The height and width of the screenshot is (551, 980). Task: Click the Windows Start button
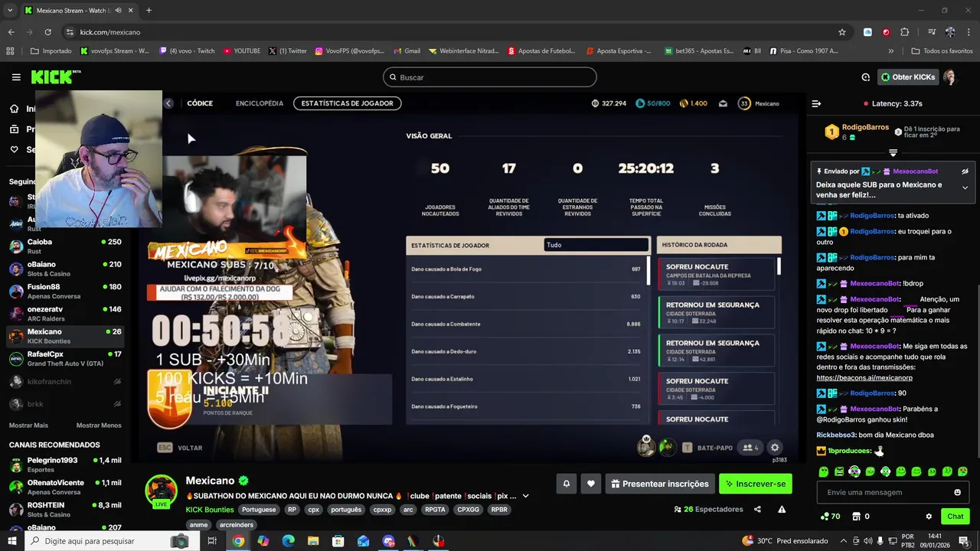tap(11, 541)
